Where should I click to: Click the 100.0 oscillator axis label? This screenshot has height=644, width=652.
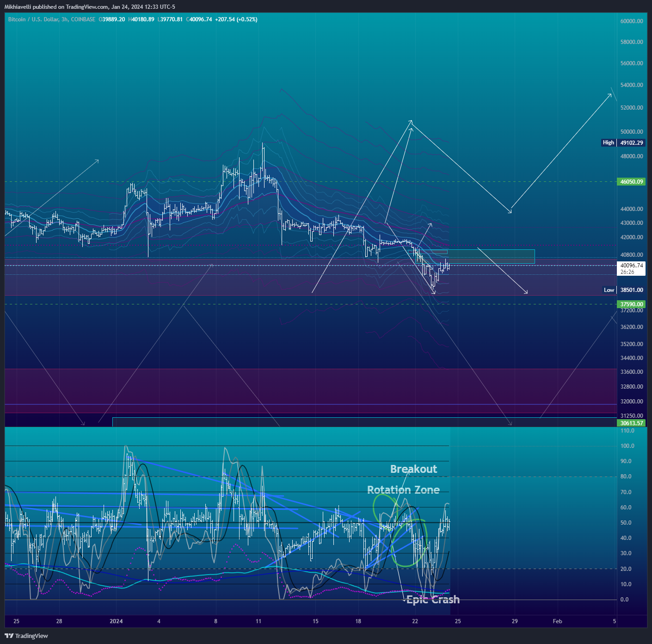point(627,446)
